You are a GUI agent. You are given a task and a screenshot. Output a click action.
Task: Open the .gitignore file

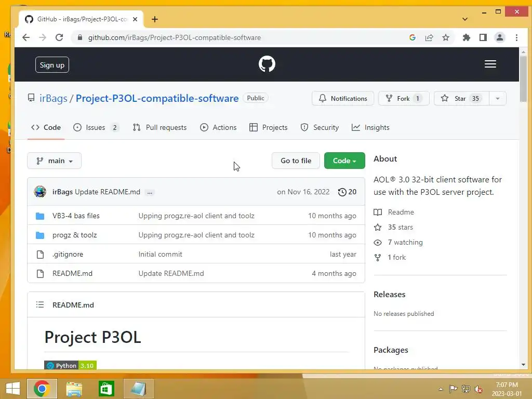68,254
